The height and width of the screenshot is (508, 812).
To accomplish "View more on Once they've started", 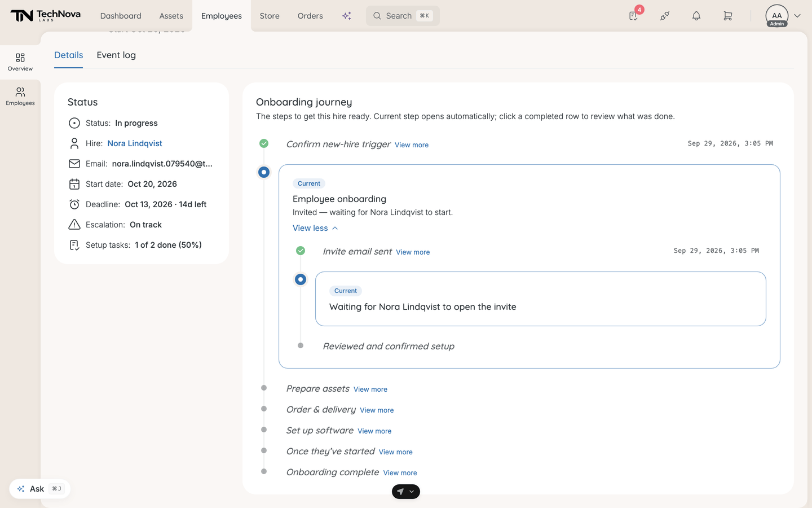I will click(396, 452).
